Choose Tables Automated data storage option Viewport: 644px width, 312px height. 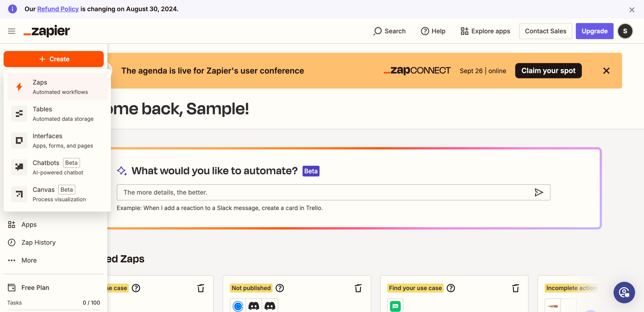tap(57, 114)
